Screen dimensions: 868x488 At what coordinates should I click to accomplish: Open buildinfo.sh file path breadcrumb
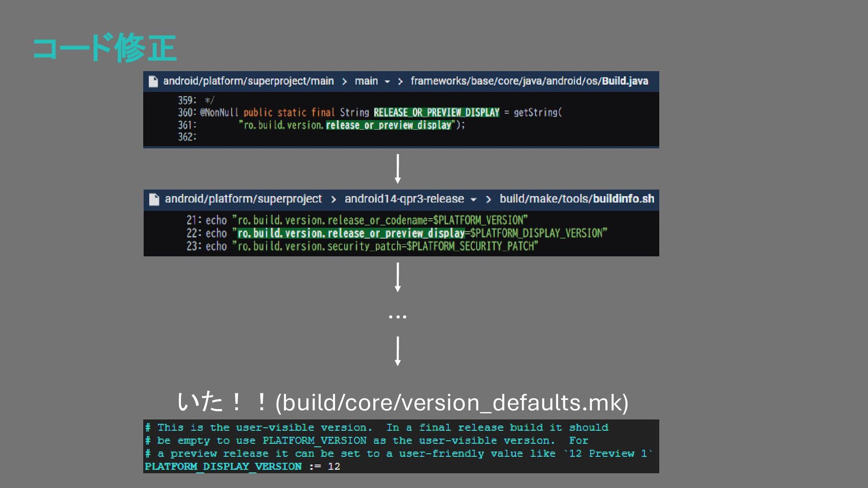pyautogui.click(x=577, y=199)
